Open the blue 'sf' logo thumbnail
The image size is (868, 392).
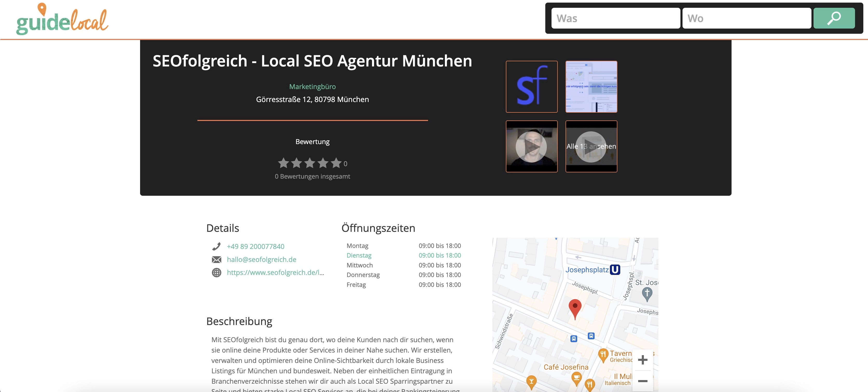click(532, 87)
